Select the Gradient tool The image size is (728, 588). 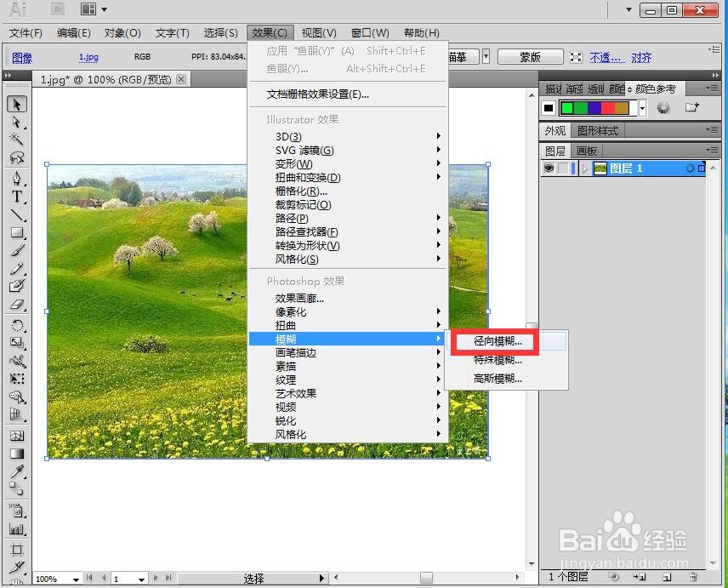point(17,454)
